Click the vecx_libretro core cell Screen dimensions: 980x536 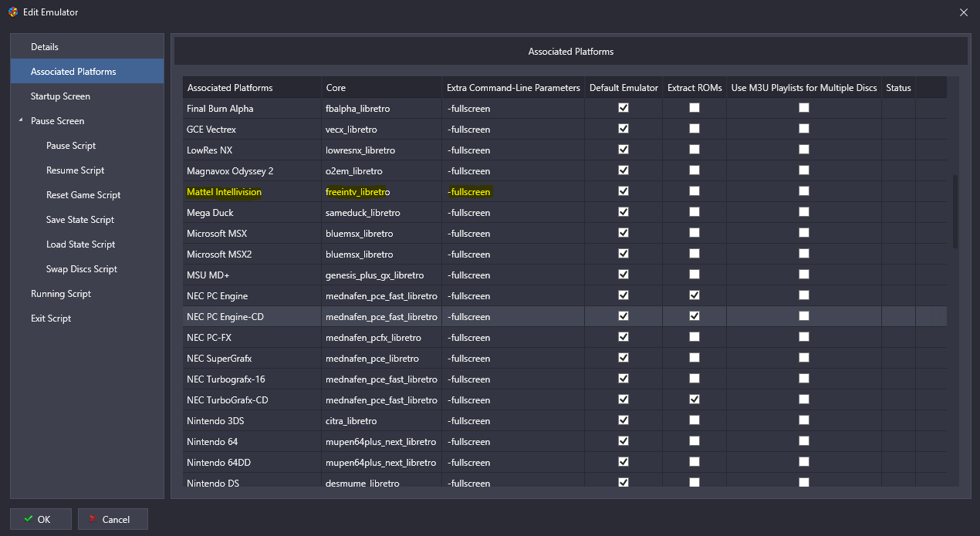pyautogui.click(x=382, y=130)
